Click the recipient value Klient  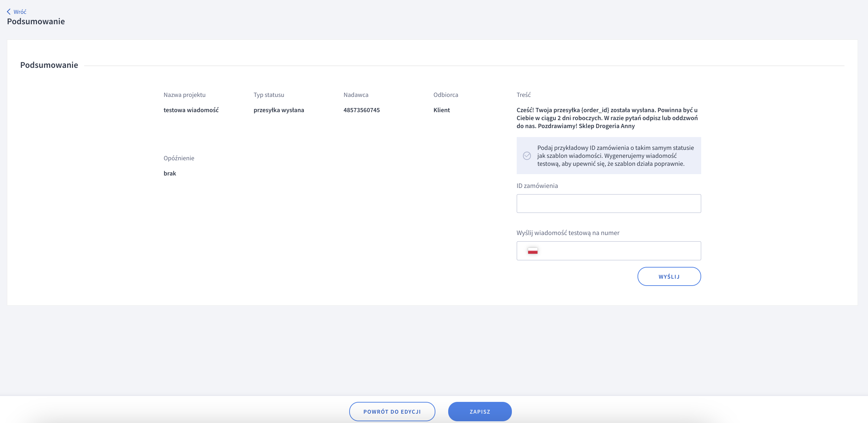coord(442,110)
